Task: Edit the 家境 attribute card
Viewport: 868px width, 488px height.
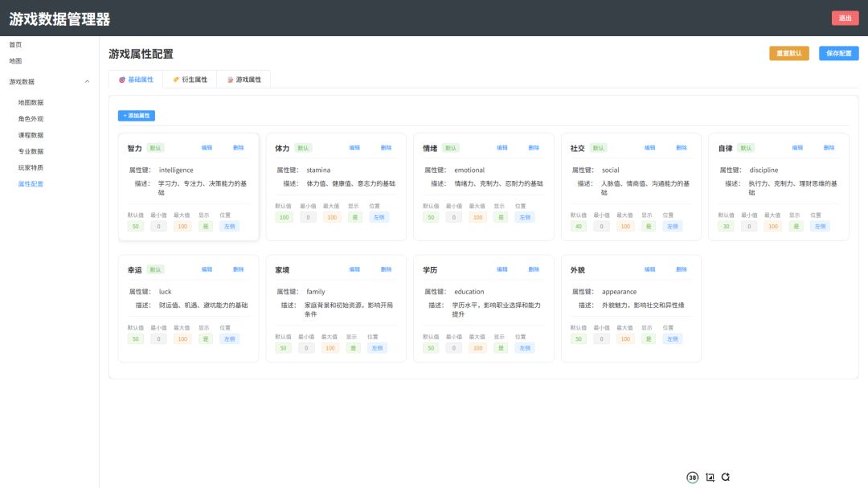Action: [x=355, y=269]
